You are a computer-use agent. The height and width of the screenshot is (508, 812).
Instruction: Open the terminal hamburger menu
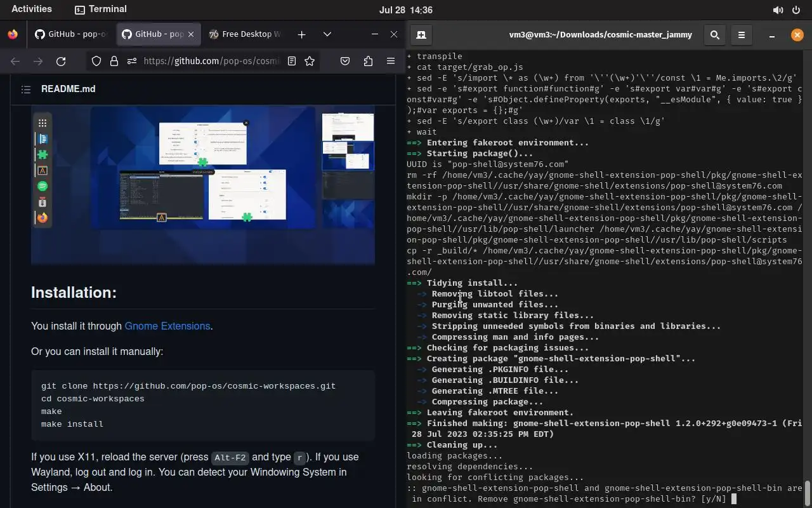tap(742, 35)
